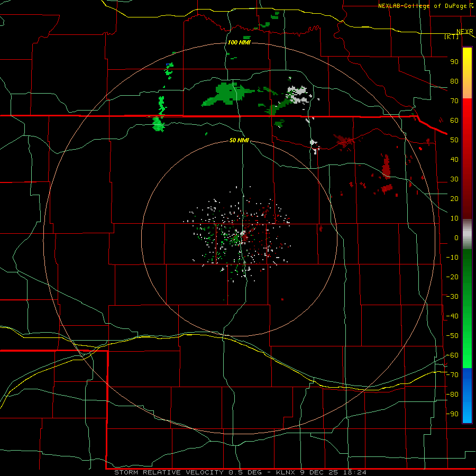This screenshot has height=476, width=476.
Task: Click the gray-white echo cluster in the northeast
Action: pyautogui.click(x=298, y=94)
